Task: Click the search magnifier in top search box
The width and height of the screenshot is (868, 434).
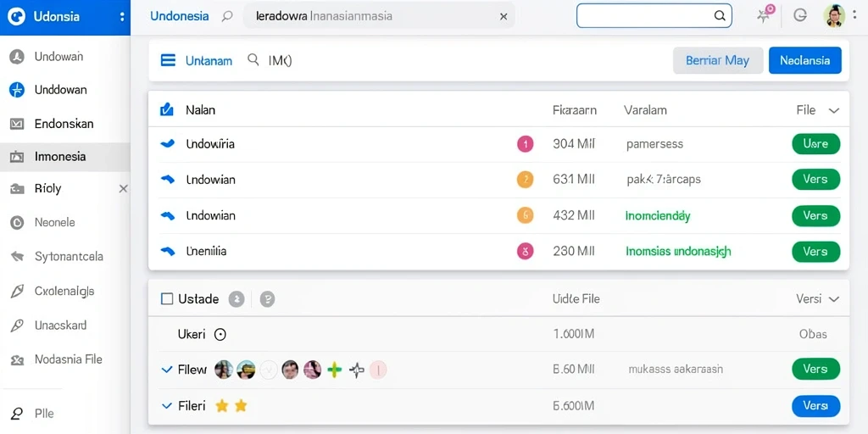Action: tap(720, 16)
